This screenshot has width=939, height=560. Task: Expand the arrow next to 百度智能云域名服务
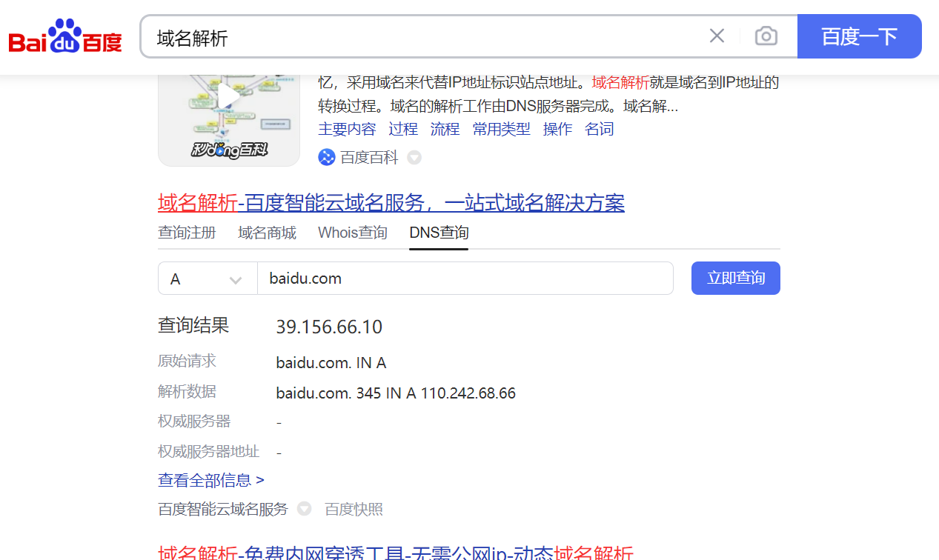[305, 509]
